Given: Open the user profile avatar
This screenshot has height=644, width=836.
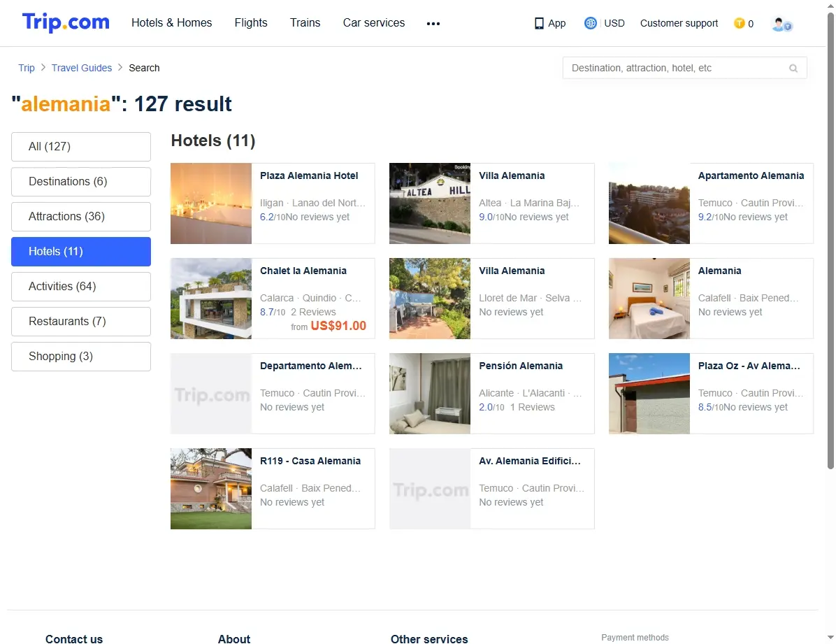Looking at the screenshot, I should 781,24.
